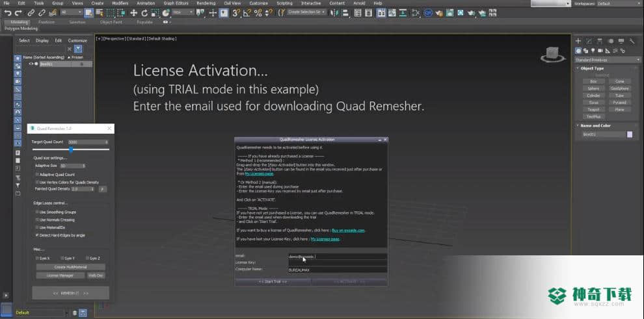Hide Box001 using its eye icon
Image resolution: width=644 pixels, height=319 pixels.
(31, 64)
